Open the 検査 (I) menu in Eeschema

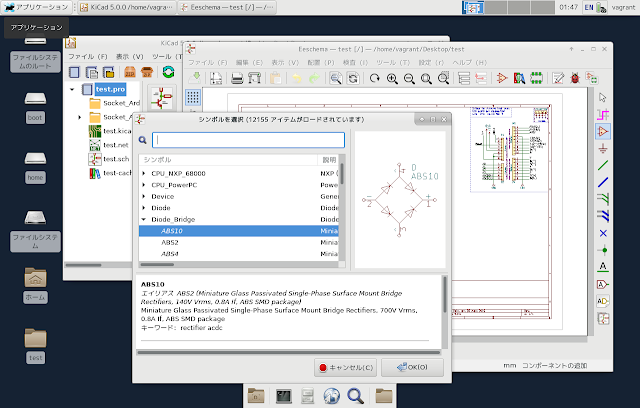[355, 62]
